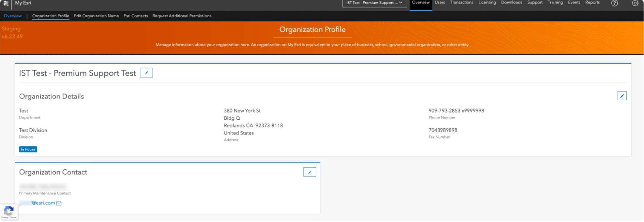This screenshot has height=222, width=644.
Task: Click the address line 380 New York St
Action: click(242, 111)
